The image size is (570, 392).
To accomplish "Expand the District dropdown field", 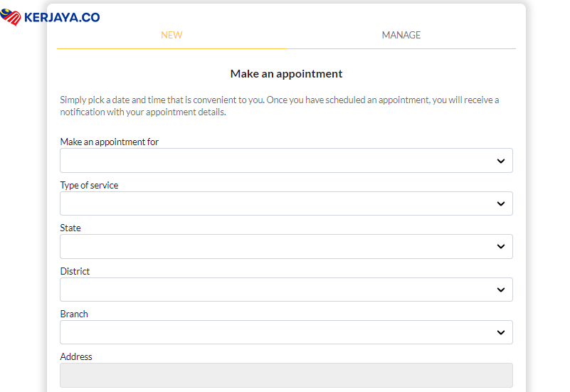I will [x=278, y=290].
